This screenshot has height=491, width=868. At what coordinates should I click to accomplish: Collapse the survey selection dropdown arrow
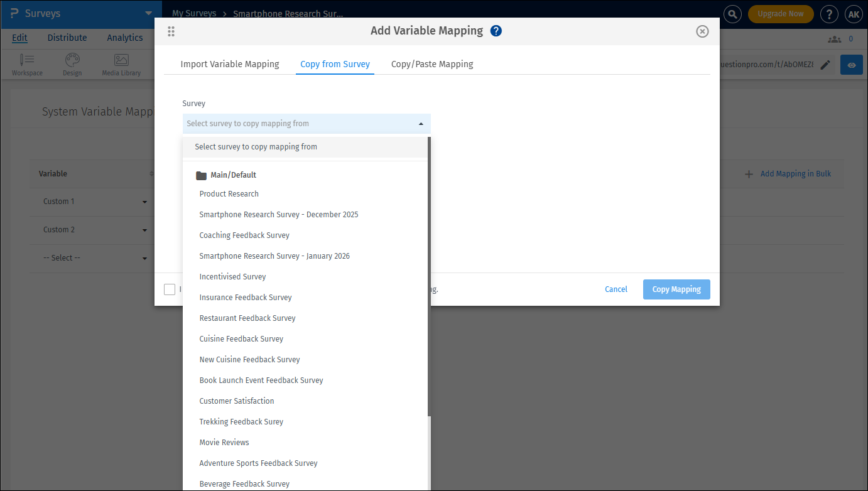pos(420,123)
